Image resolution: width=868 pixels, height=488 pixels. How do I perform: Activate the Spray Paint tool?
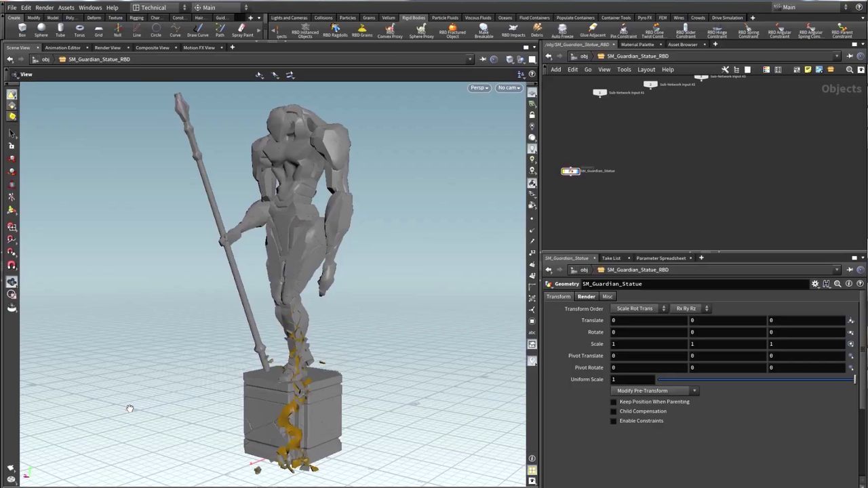tap(242, 30)
